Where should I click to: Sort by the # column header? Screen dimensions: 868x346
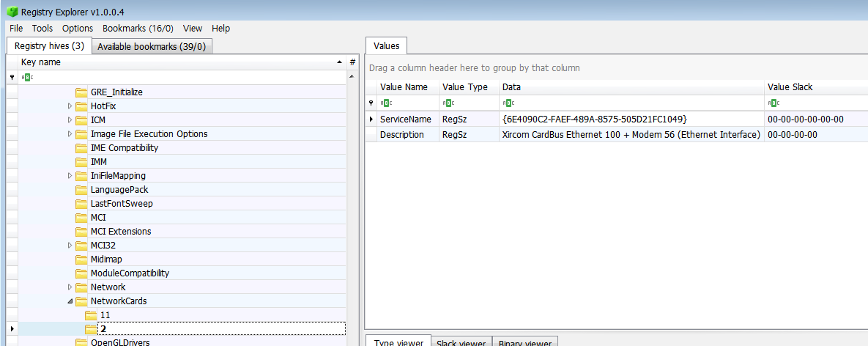(x=352, y=62)
